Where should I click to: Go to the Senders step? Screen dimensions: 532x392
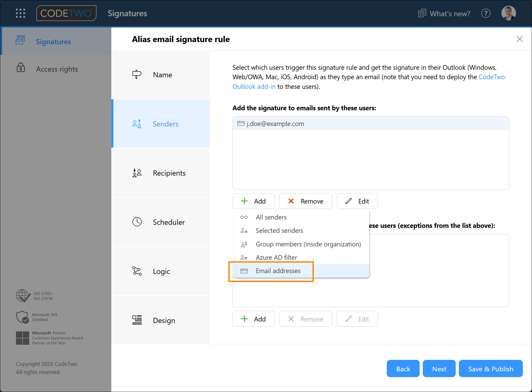click(x=160, y=124)
